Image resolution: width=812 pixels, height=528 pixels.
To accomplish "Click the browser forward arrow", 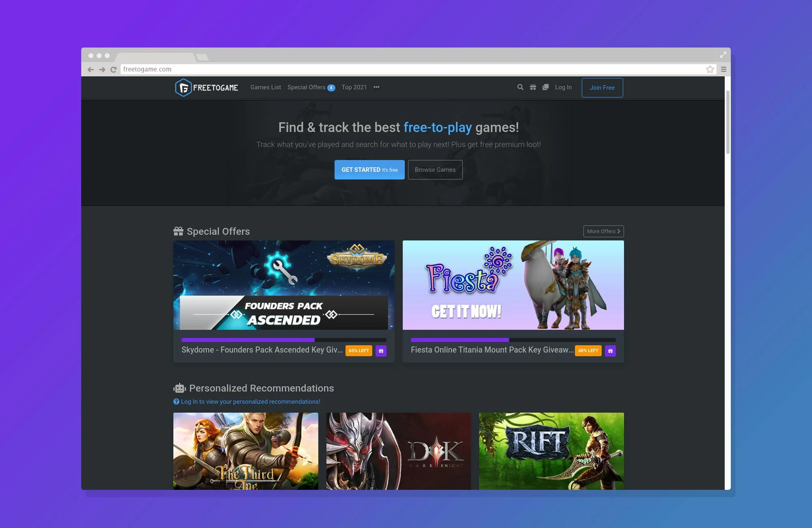I will [x=102, y=69].
